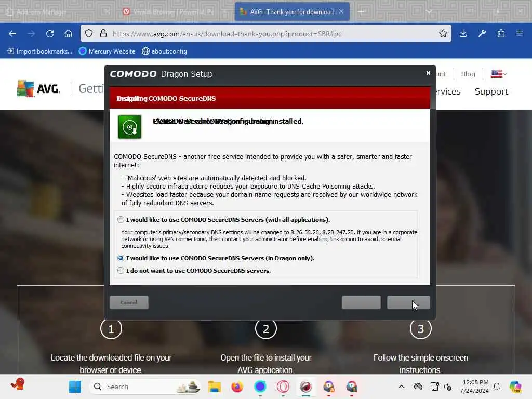Open developer tools wrench icon
Screen dimensions: 532x399
(482, 34)
